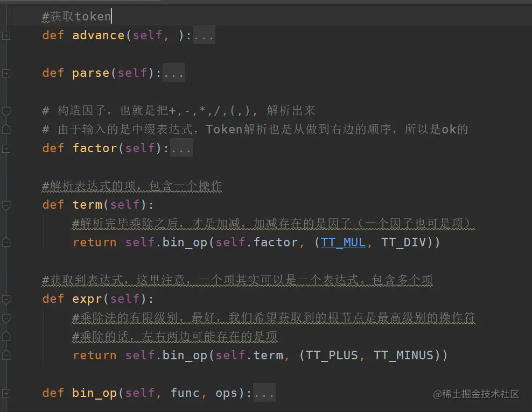Click fold-end marker at expr's return line
The height and width of the screenshot is (412, 532).
pyautogui.click(x=6, y=355)
